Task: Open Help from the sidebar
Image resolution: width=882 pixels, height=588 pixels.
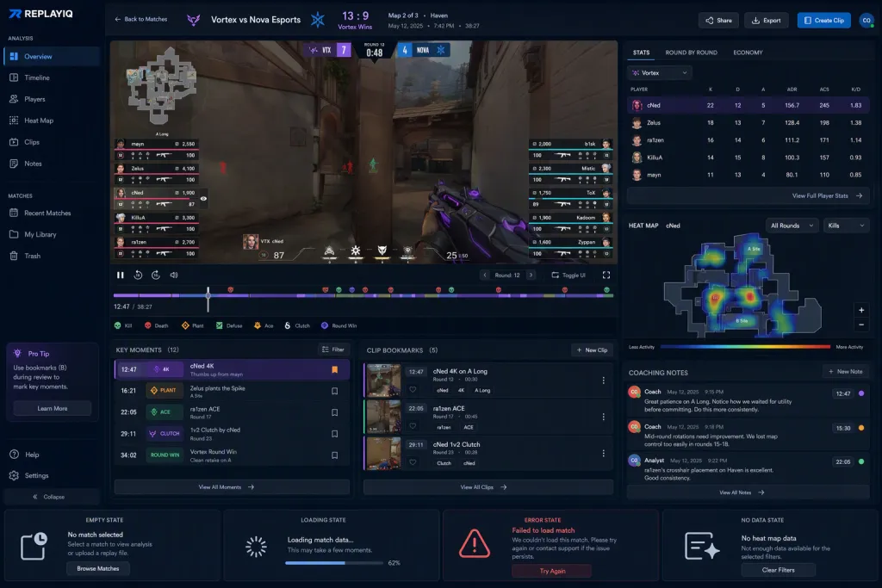Action: pyautogui.click(x=52, y=455)
